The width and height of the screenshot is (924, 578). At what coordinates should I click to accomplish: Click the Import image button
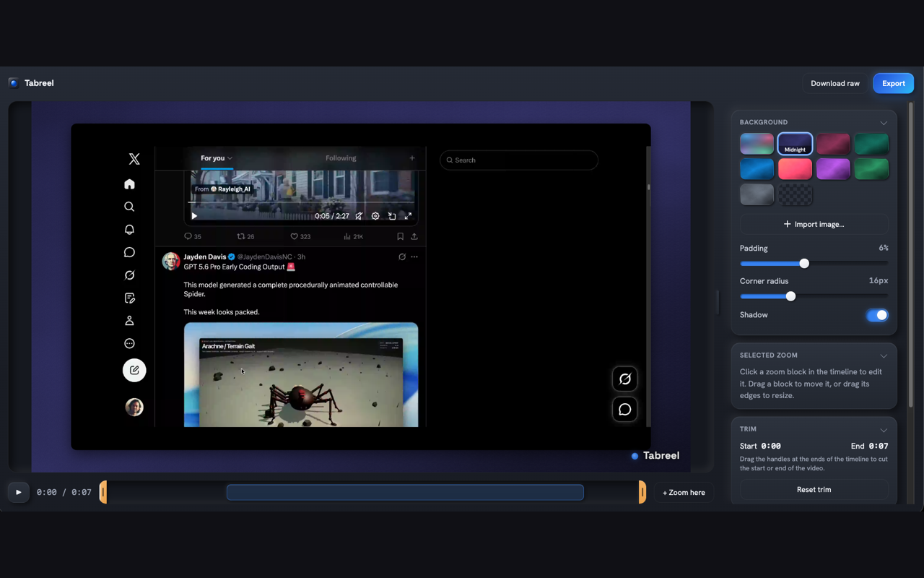pyautogui.click(x=814, y=224)
